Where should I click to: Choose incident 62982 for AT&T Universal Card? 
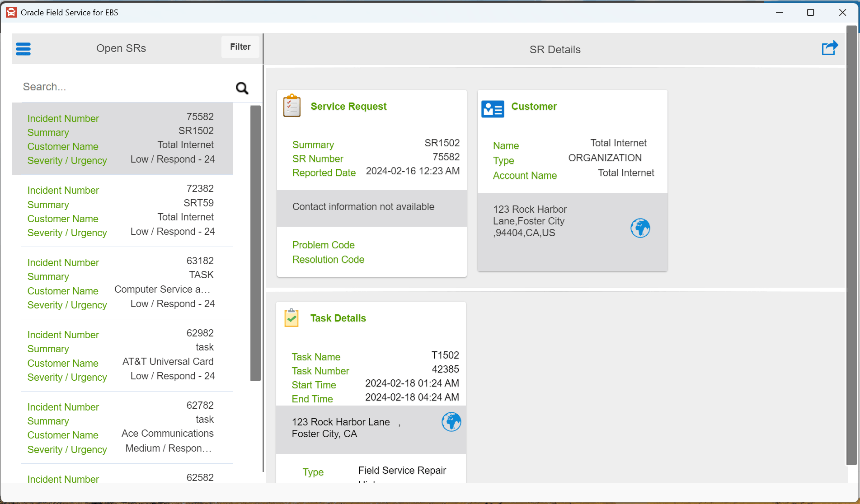[122, 355]
